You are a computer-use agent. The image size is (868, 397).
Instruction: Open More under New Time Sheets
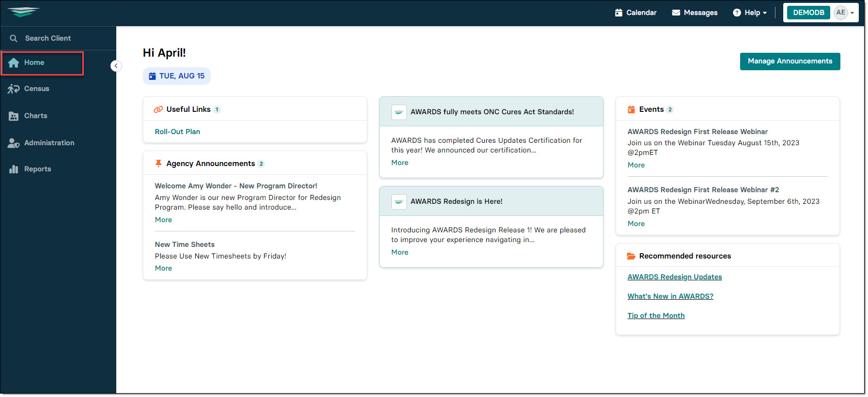[163, 268]
